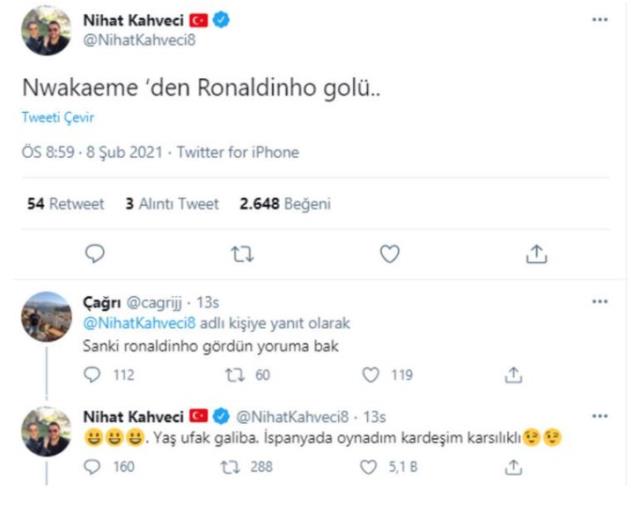Image resolution: width=640 pixels, height=509 pixels.
Task: Open more options on Çağrı's reply
Action: (x=600, y=301)
